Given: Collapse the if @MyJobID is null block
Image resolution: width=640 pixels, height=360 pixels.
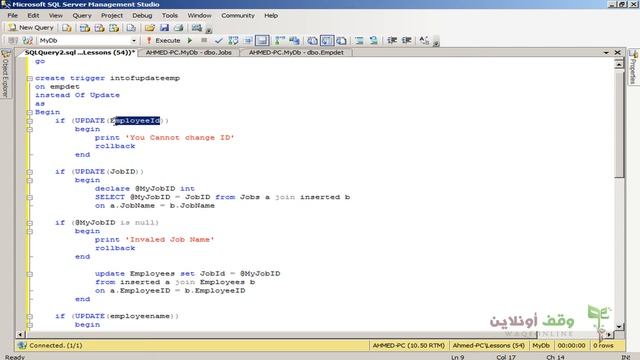Looking at the screenshot, I should click(x=30, y=223).
